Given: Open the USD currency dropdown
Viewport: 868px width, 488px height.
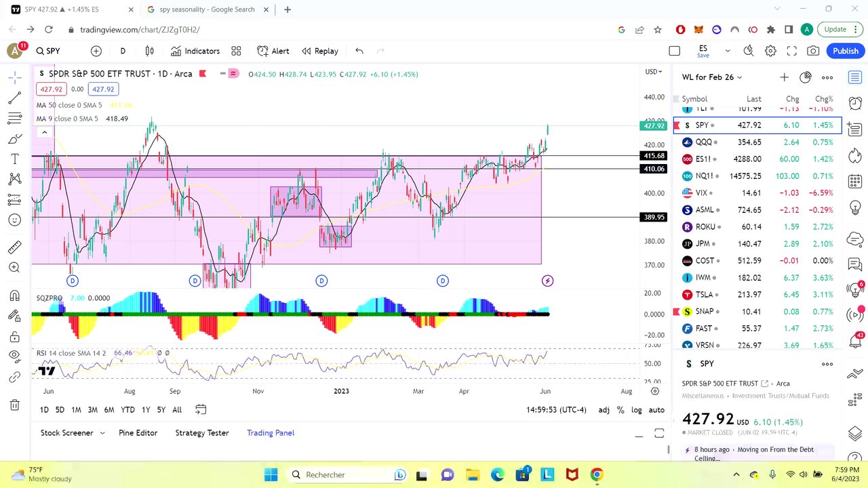Looking at the screenshot, I should (x=654, y=72).
